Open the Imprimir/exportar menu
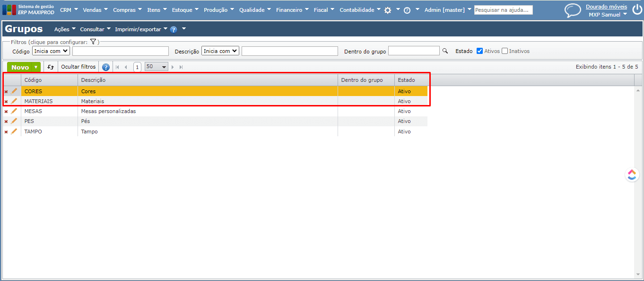The image size is (644, 281). pyautogui.click(x=141, y=29)
